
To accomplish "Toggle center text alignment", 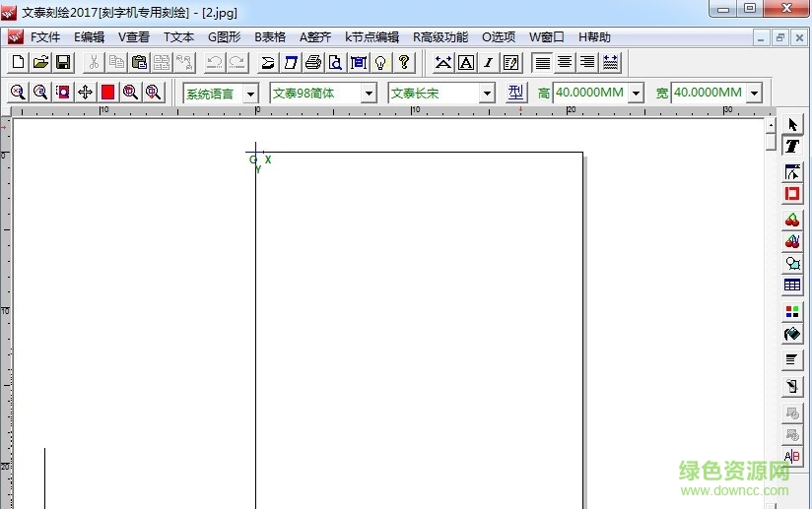I will click(565, 63).
